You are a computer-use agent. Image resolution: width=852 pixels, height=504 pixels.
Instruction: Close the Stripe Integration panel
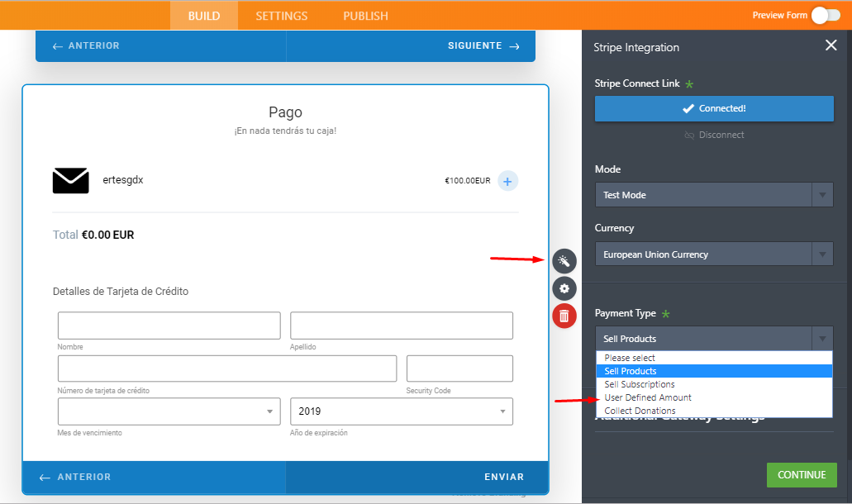831,45
